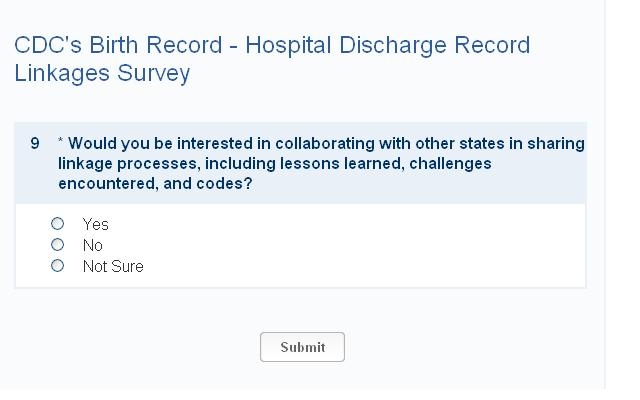Screen dimensions: 640x400
Task: Select the No radio button
Action: coord(57,245)
